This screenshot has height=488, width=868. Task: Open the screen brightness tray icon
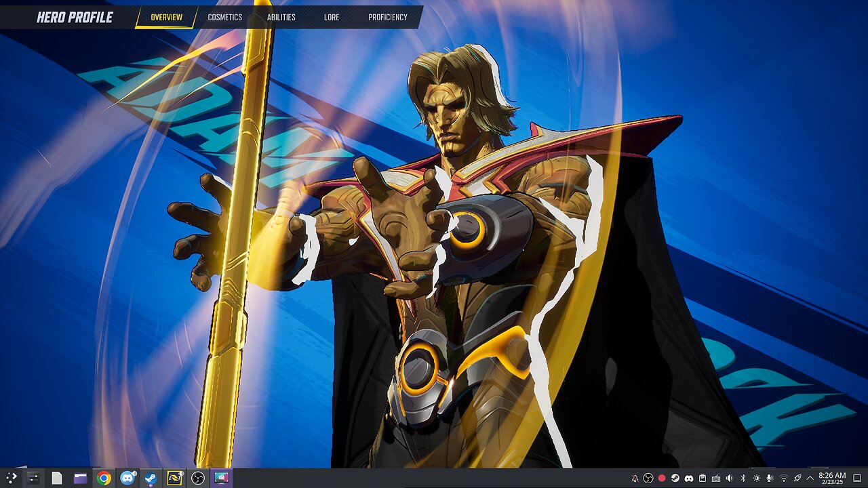(757, 479)
